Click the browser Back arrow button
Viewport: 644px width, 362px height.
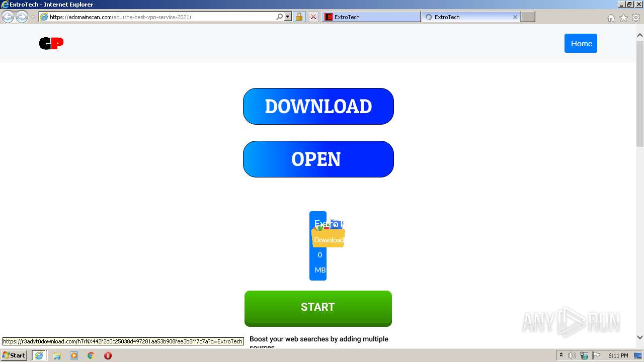(8, 17)
